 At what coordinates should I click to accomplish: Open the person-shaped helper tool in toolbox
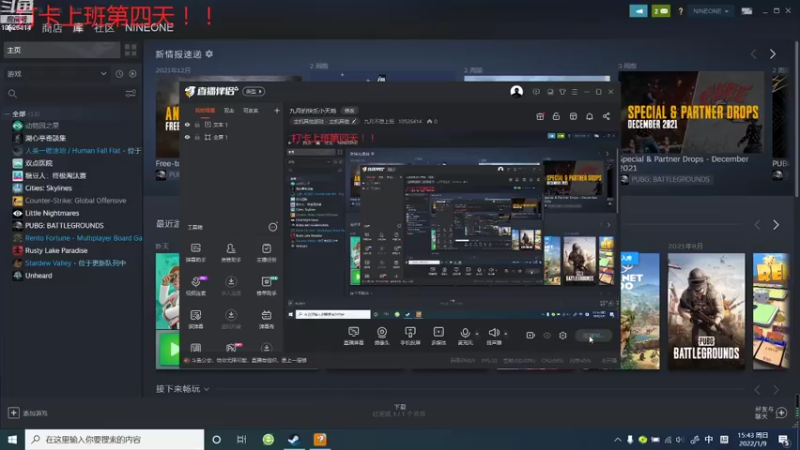tap(231, 252)
